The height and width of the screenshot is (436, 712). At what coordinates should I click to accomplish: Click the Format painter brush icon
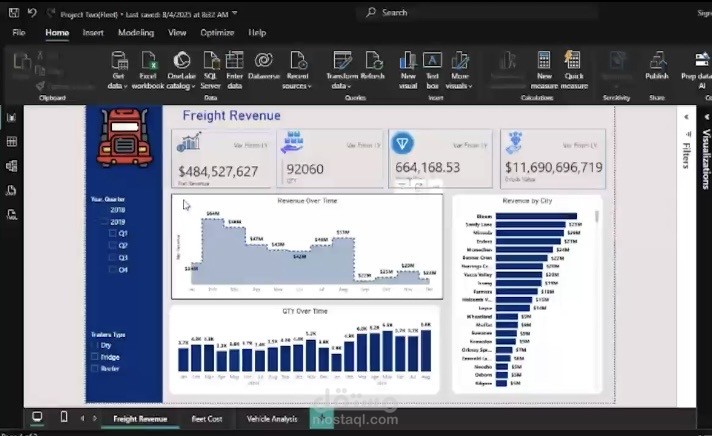tap(40, 86)
